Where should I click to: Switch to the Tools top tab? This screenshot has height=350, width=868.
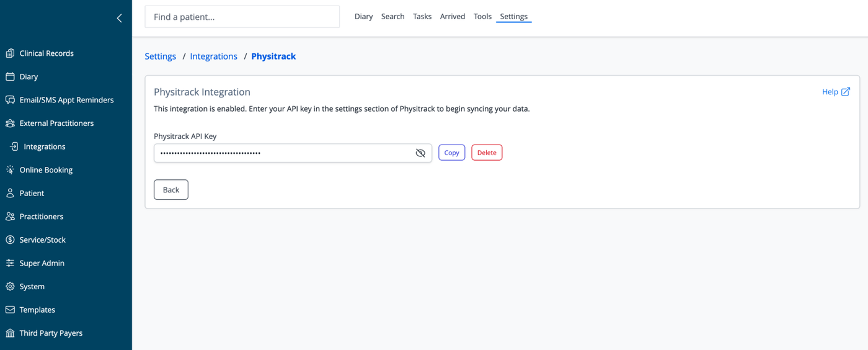click(x=482, y=17)
